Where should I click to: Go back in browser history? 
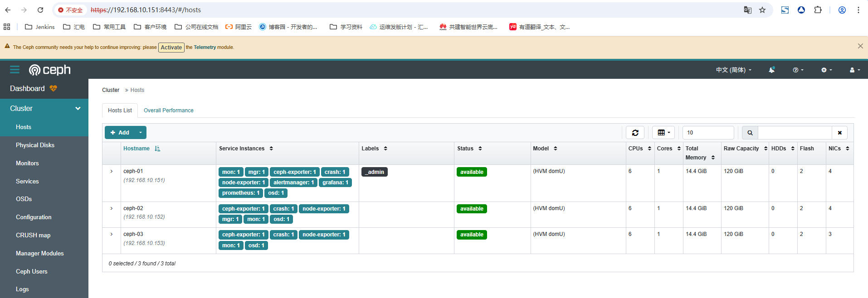[8, 10]
